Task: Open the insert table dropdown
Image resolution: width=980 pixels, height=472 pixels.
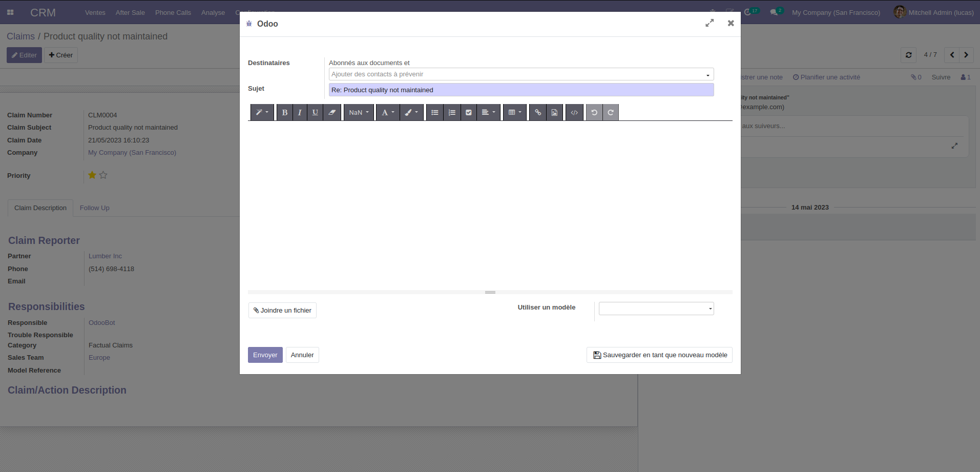Action: click(515, 112)
